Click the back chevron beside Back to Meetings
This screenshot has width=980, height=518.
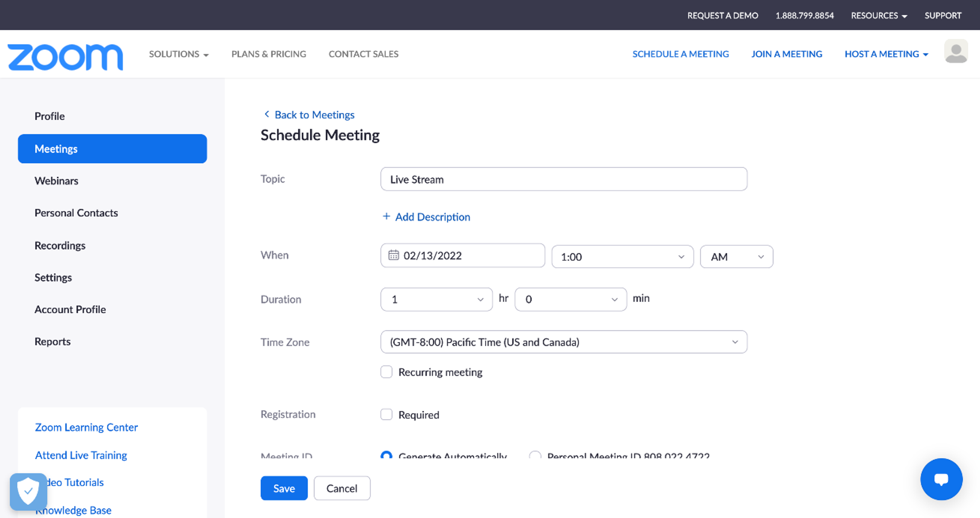pyautogui.click(x=267, y=114)
